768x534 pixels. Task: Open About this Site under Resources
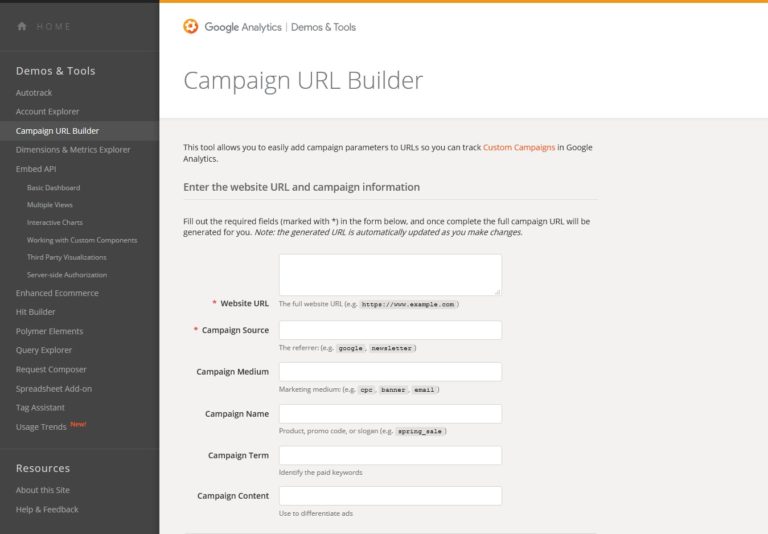[x=43, y=490]
